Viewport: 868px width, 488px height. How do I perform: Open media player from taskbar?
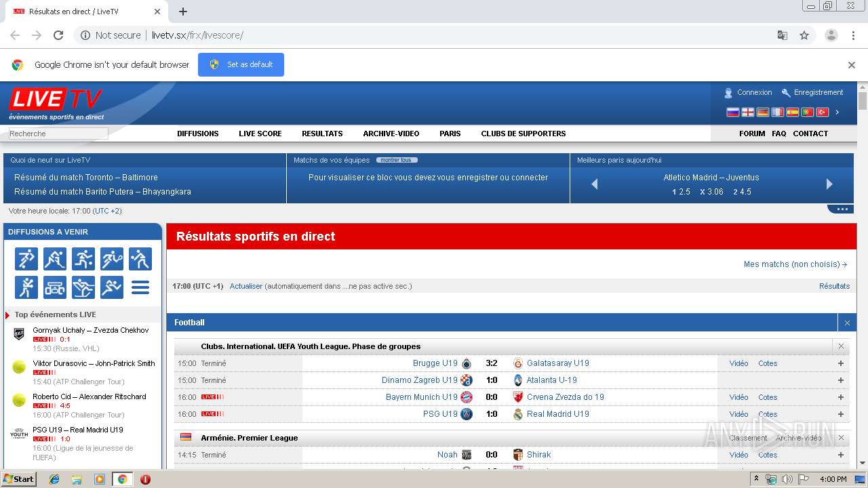(100, 479)
